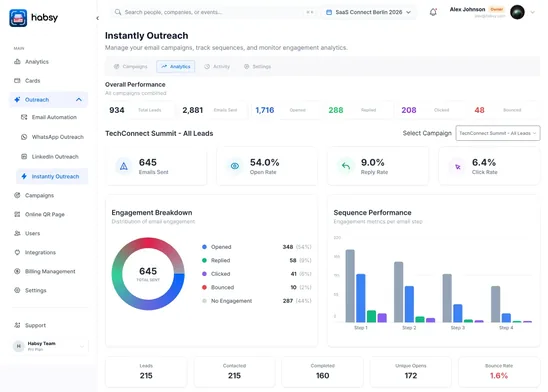Switch to the Activity tab
The width and height of the screenshot is (548, 392).
point(217,66)
